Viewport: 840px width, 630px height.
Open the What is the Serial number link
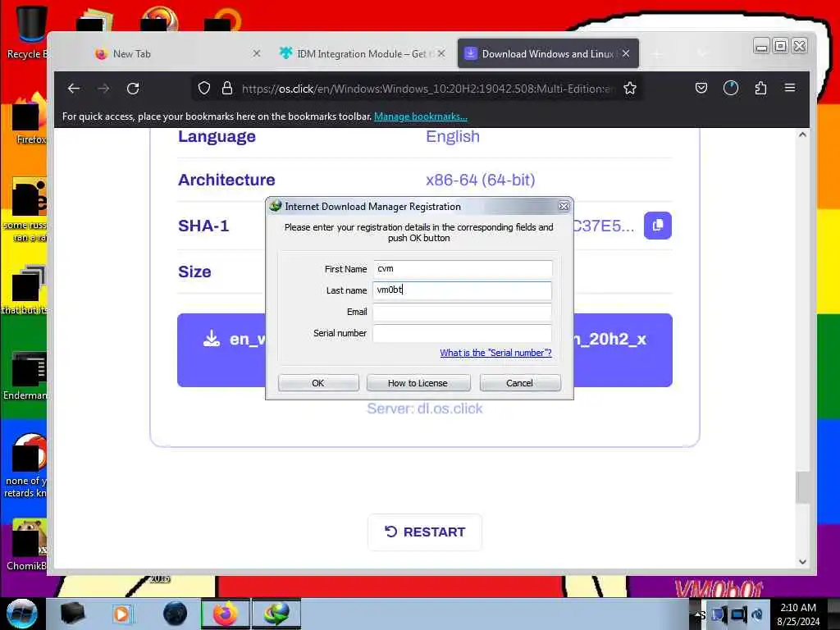pyautogui.click(x=495, y=353)
